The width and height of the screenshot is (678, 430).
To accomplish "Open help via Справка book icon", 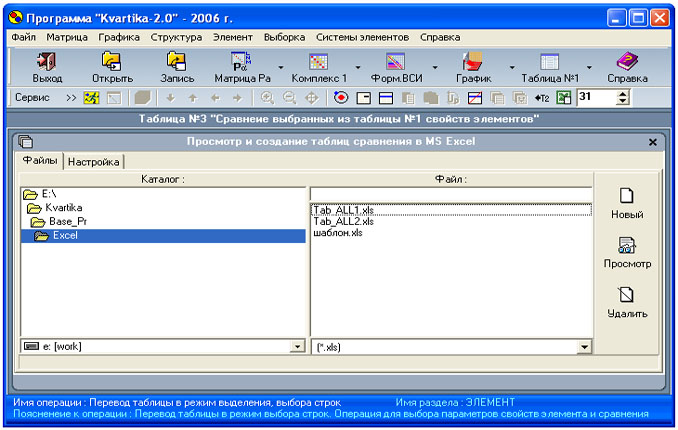I will pyautogui.click(x=627, y=61).
